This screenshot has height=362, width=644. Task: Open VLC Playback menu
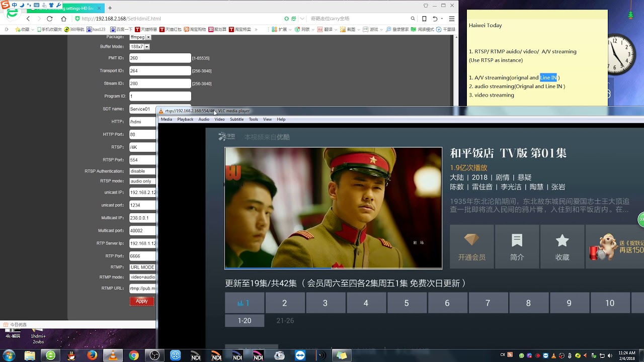click(x=185, y=119)
